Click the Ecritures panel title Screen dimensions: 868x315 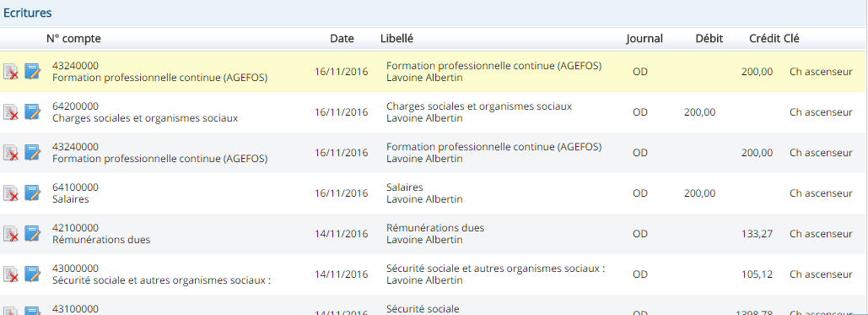click(x=28, y=13)
